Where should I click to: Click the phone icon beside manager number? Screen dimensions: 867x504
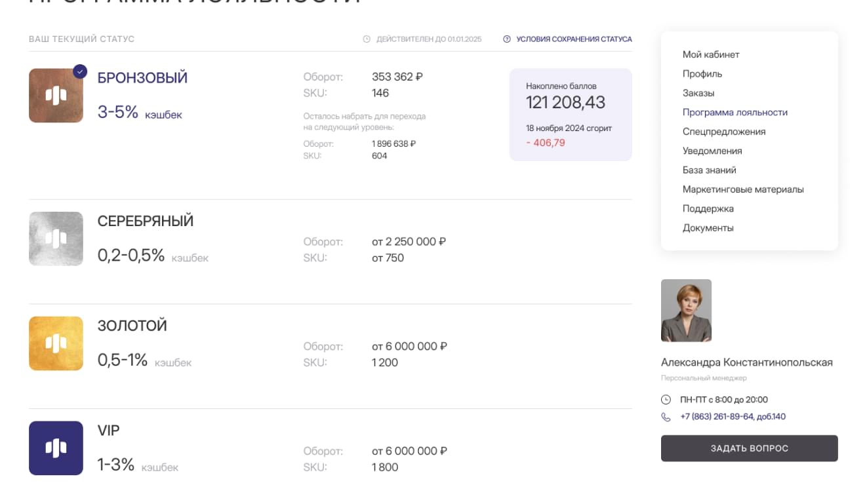[666, 417]
